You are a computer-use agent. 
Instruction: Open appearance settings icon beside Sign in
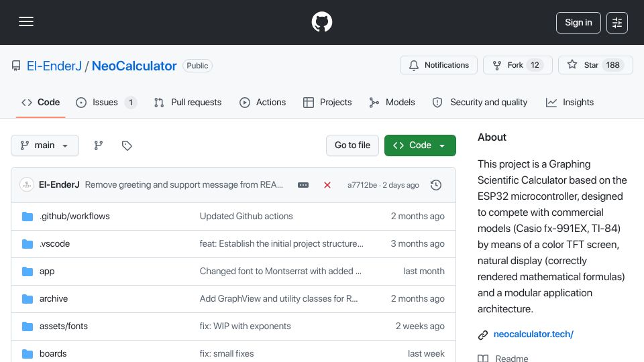(617, 23)
